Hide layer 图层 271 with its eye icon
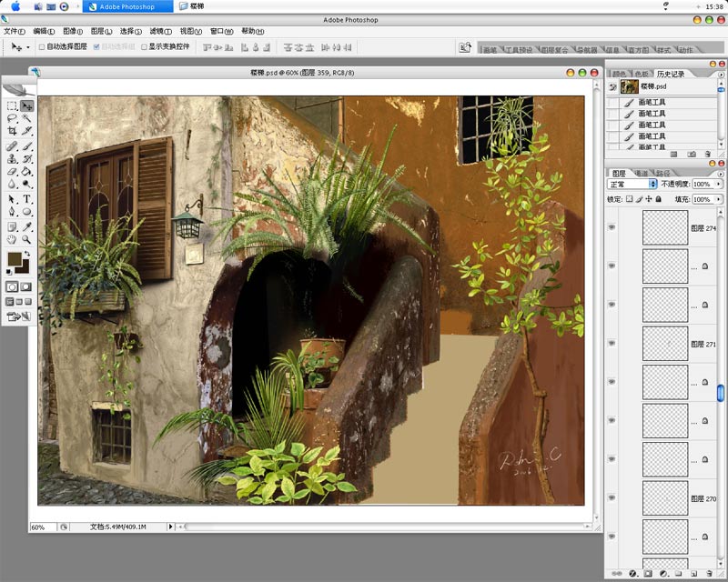This screenshot has width=728, height=582. click(612, 344)
